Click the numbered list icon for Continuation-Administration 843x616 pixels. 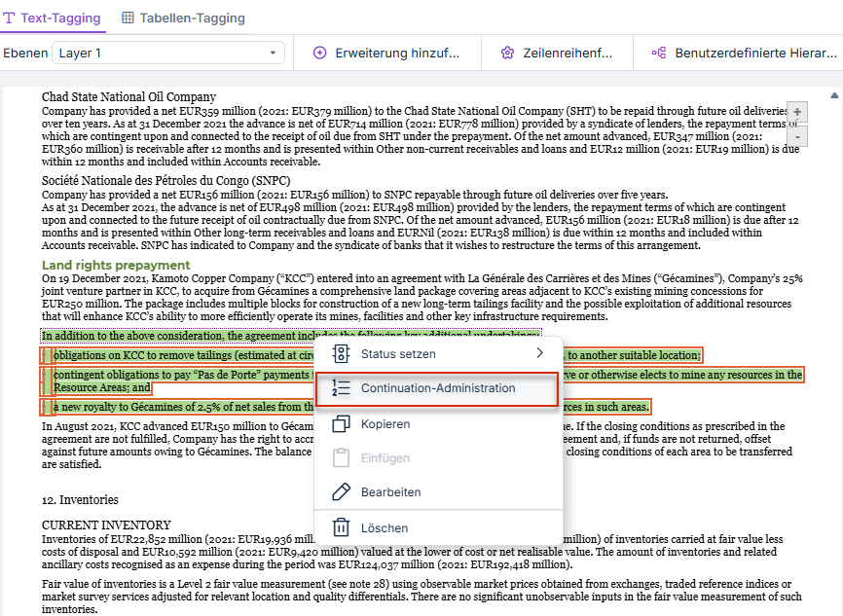tap(341, 388)
